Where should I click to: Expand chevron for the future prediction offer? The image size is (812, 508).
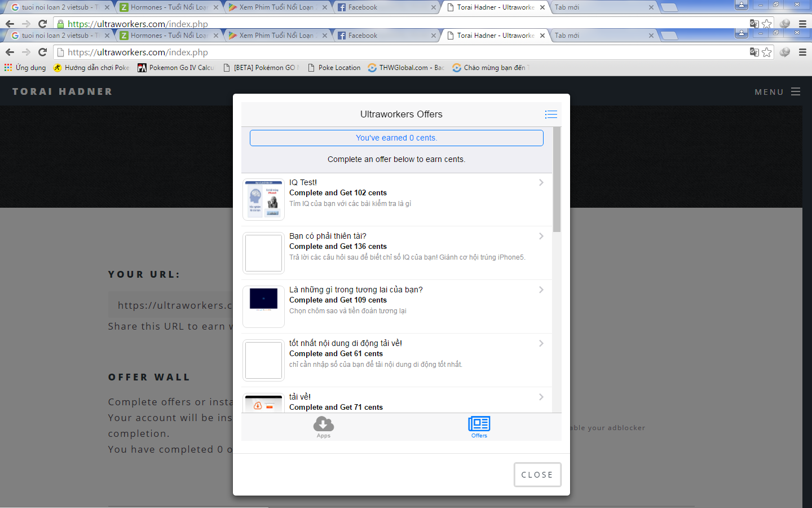tap(541, 290)
